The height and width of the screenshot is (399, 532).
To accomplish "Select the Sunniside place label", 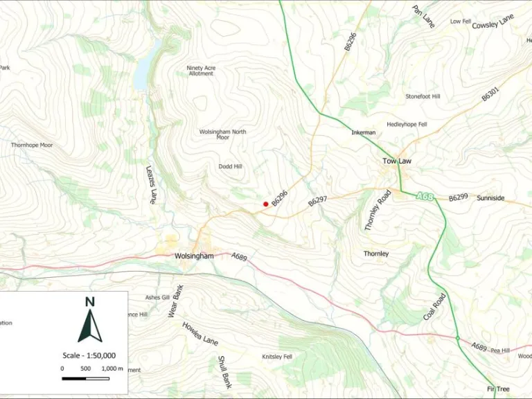I will click(x=490, y=198).
